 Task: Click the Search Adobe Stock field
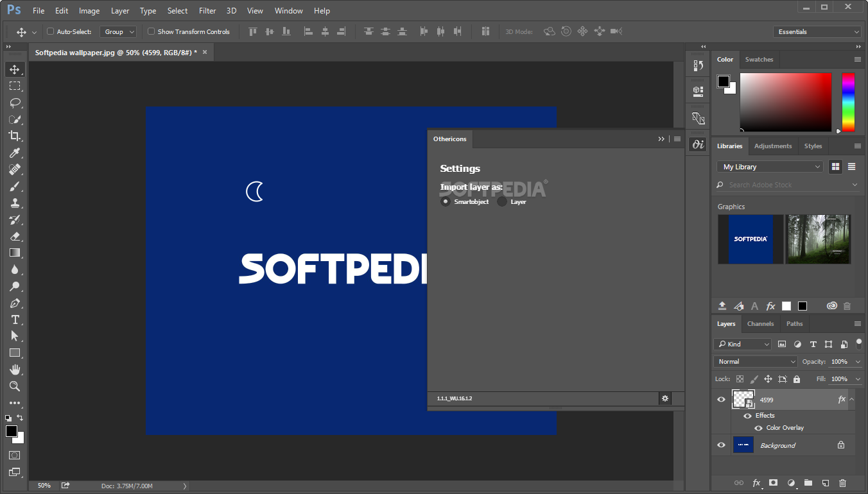click(788, 185)
